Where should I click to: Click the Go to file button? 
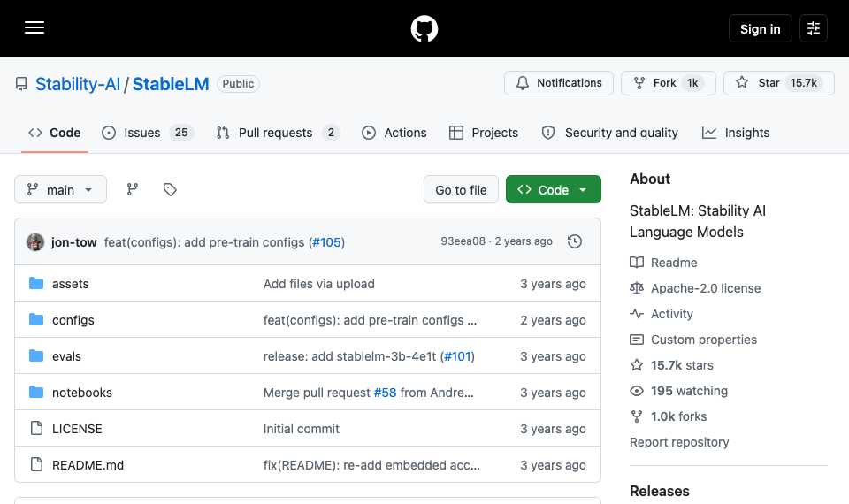[x=461, y=189]
